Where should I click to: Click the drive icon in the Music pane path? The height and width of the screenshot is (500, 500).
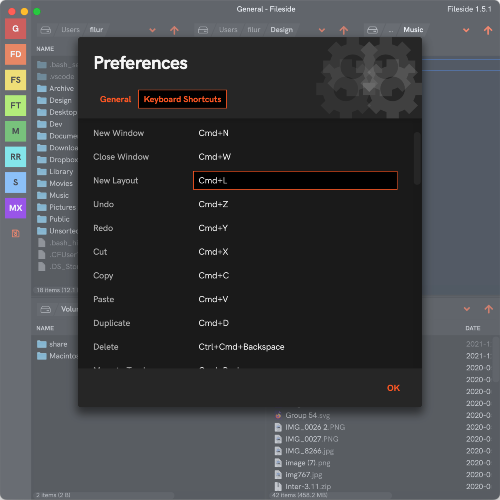point(372,30)
